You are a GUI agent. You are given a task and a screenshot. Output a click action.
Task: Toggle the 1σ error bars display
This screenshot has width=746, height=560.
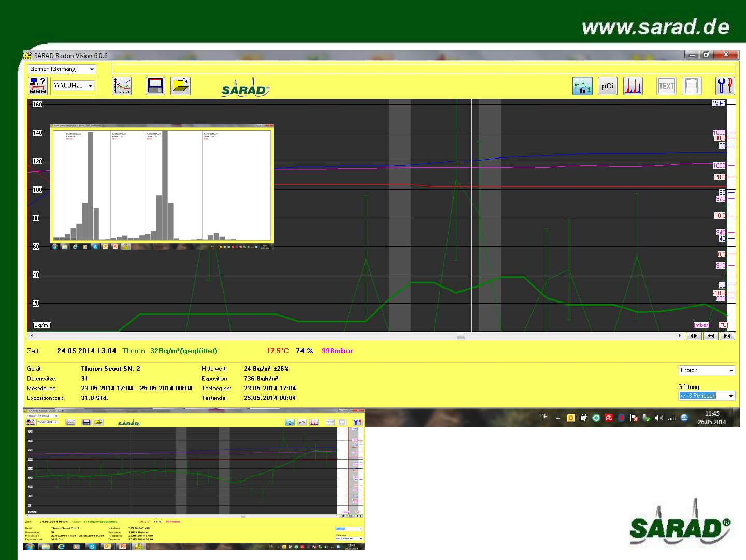582,85
